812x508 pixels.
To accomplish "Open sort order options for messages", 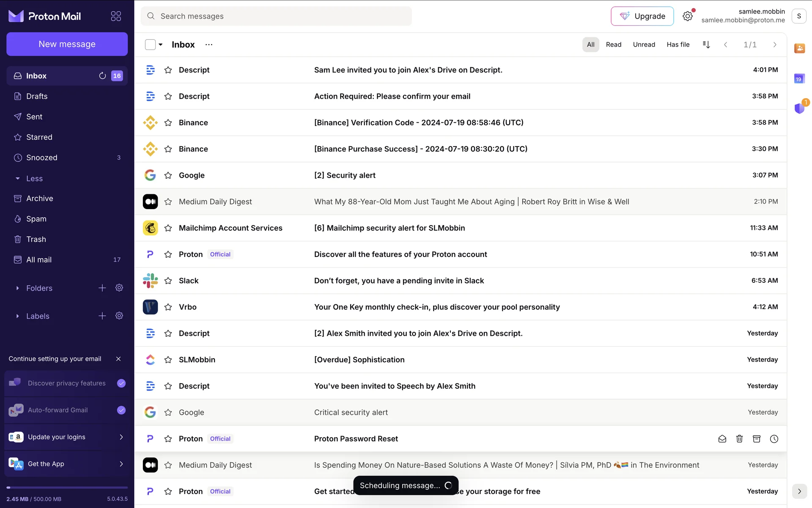I will pyautogui.click(x=706, y=44).
